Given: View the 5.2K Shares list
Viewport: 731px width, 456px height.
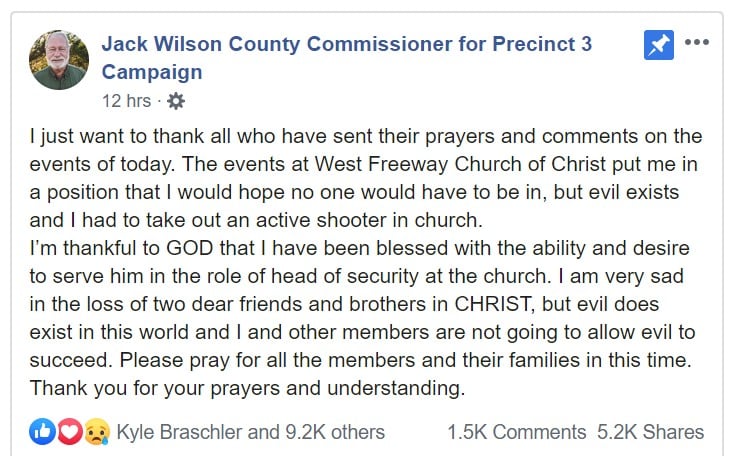Looking at the screenshot, I should tap(651, 432).
